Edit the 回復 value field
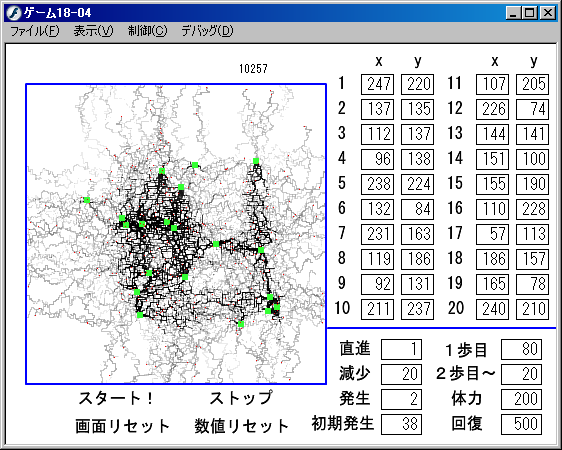Screen dimensions: 562x450 coord(521,424)
